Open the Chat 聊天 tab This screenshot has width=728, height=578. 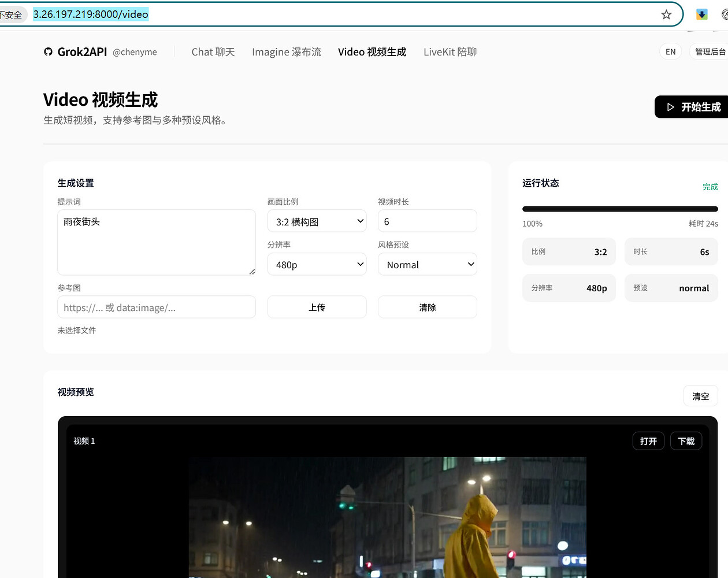tap(213, 52)
